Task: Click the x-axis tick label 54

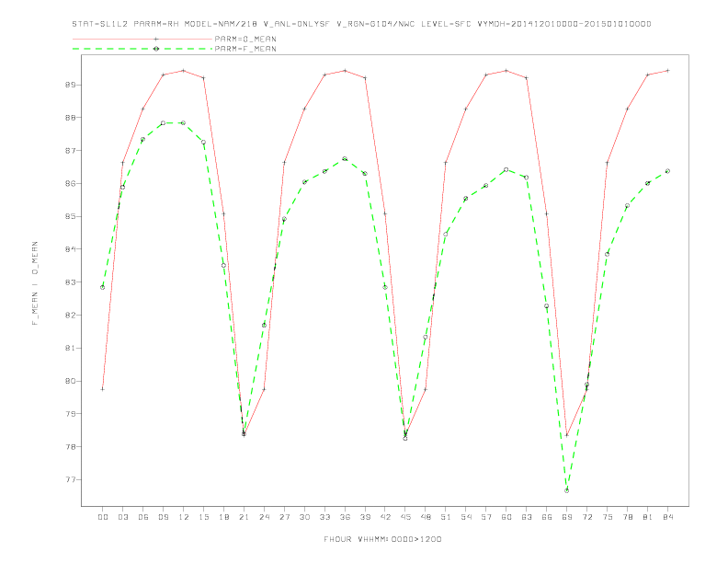Action: coord(466,517)
